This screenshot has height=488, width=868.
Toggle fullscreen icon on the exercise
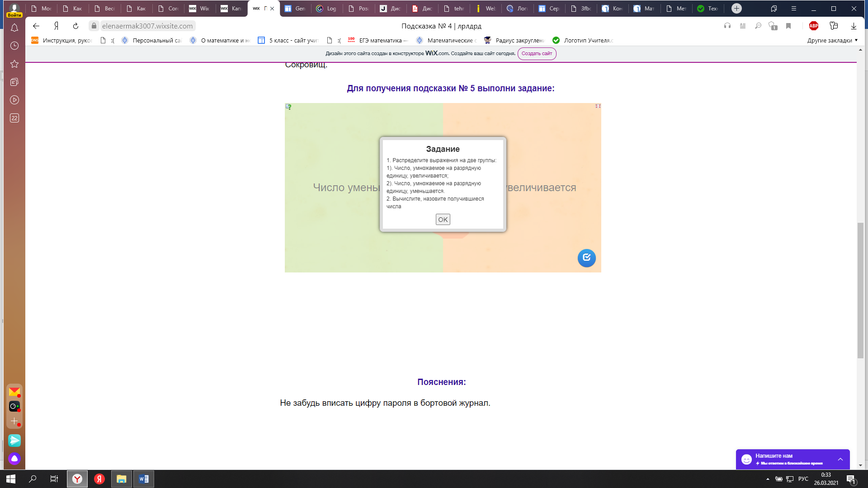tap(598, 106)
